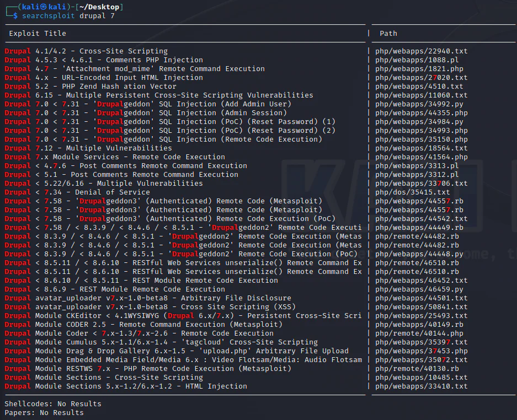Click path 'php/webapps/1088.pl'
Image resolution: width=517 pixels, height=420 pixels.
pos(417,60)
